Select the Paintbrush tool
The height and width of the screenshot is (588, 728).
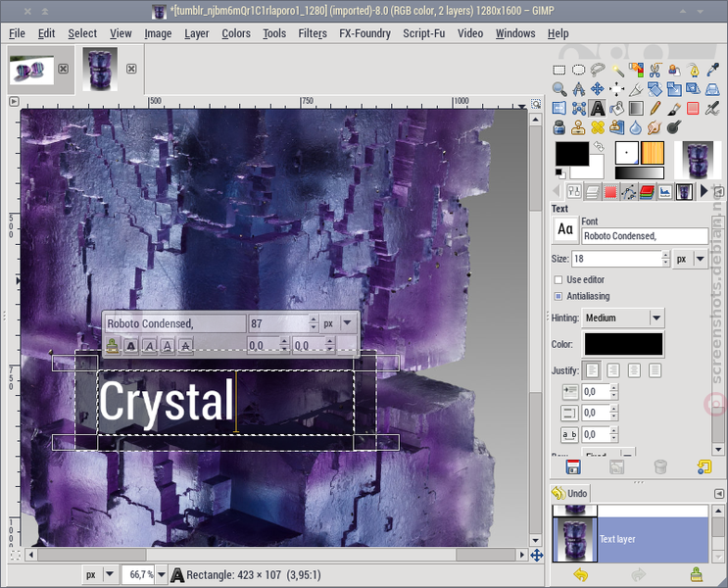click(x=674, y=108)
